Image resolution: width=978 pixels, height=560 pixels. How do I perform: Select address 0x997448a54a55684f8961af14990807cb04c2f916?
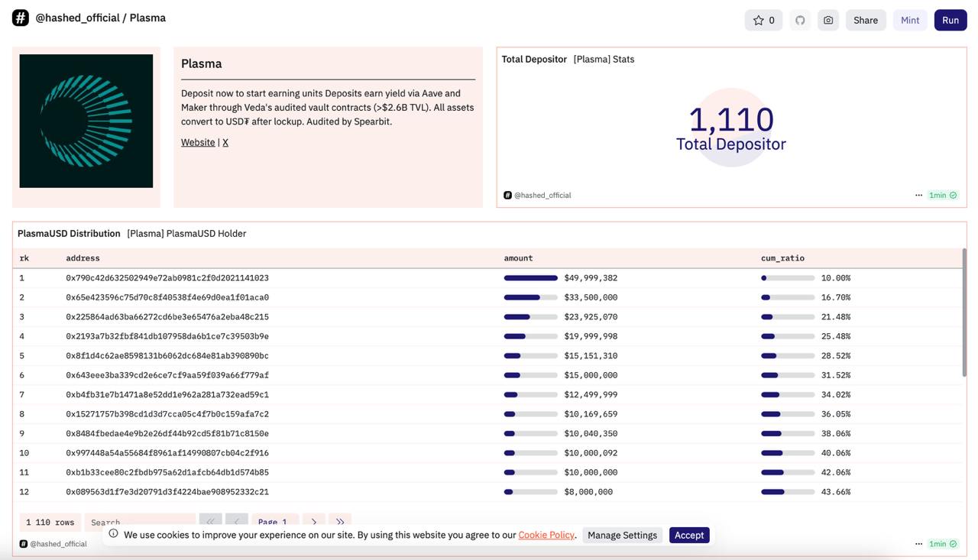pyautogui.click(x=167, y=453)
